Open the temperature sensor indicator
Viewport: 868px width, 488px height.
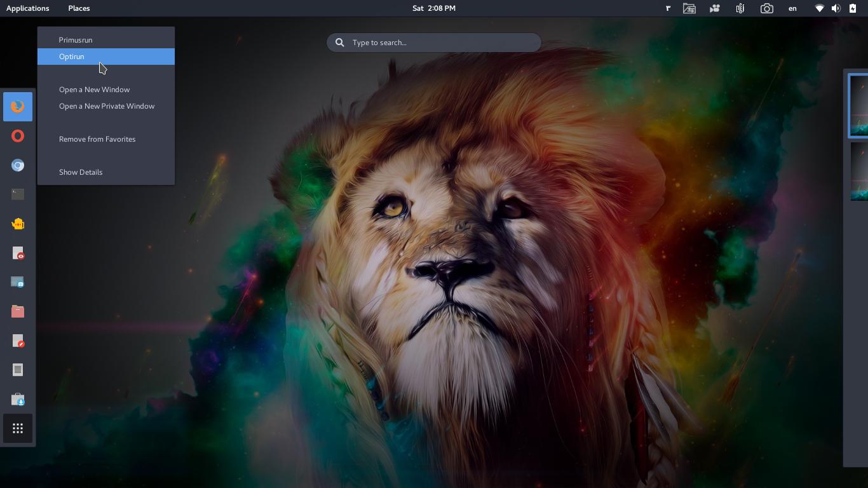(x=740, y=8)
